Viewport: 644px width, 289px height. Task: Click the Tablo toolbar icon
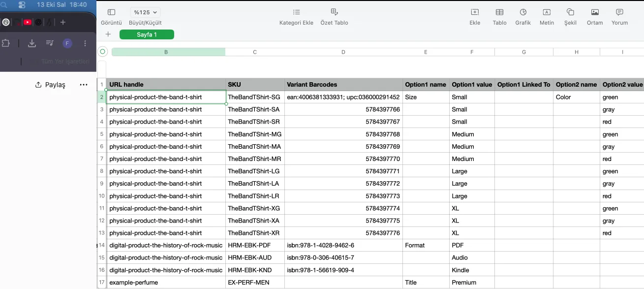tap(499, 12)
